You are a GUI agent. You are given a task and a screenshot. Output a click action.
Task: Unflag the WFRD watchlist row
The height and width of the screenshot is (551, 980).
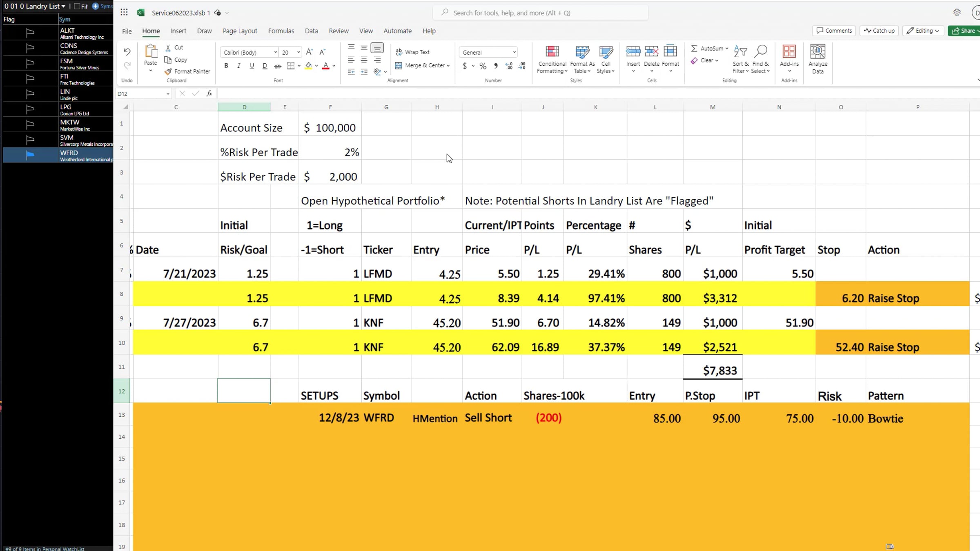click(30, 155)
